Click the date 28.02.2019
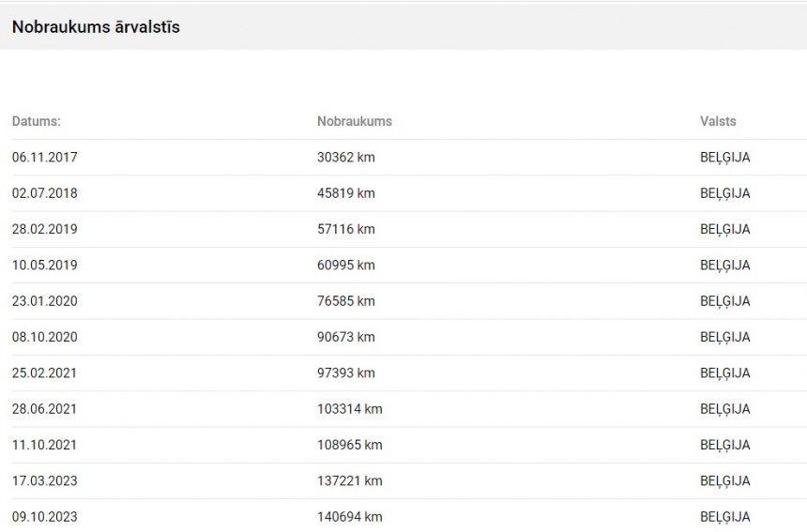This screenshot has height=532, width=807. tap(44, 230)
